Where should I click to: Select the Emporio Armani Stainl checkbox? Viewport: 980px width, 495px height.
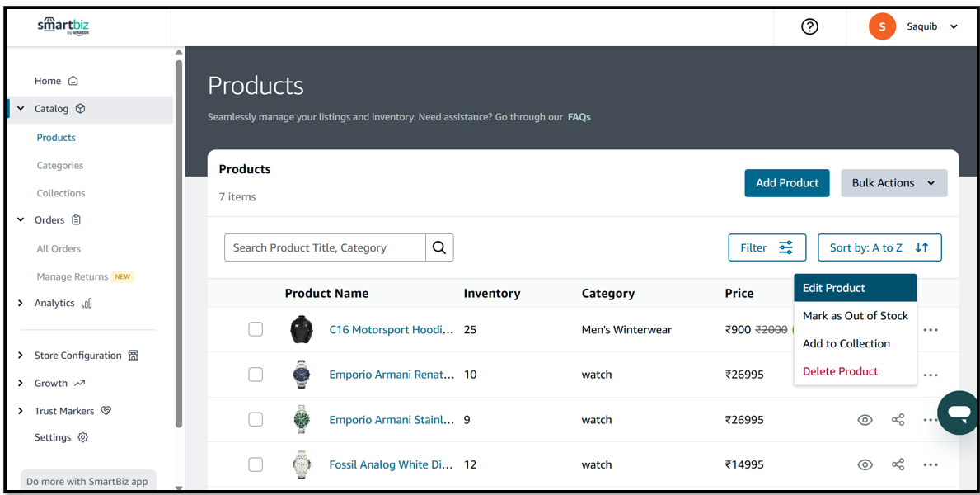pos(256,419)
